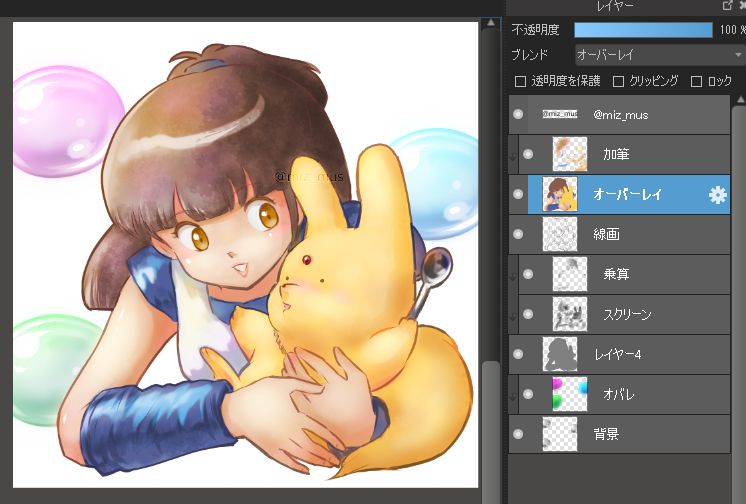746x504 pixels.
Task: Click layer list scrollbar up arrow
Action: [x=740, y=99]
